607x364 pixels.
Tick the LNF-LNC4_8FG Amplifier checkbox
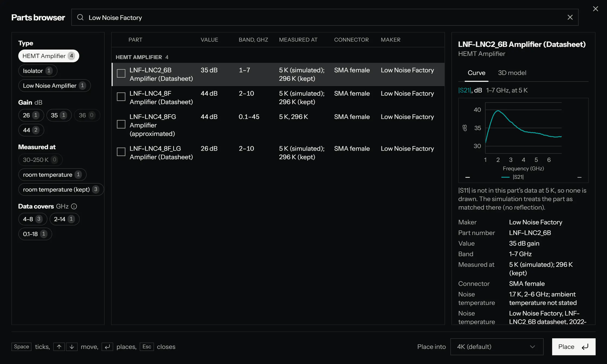click(x=121, y=124)
